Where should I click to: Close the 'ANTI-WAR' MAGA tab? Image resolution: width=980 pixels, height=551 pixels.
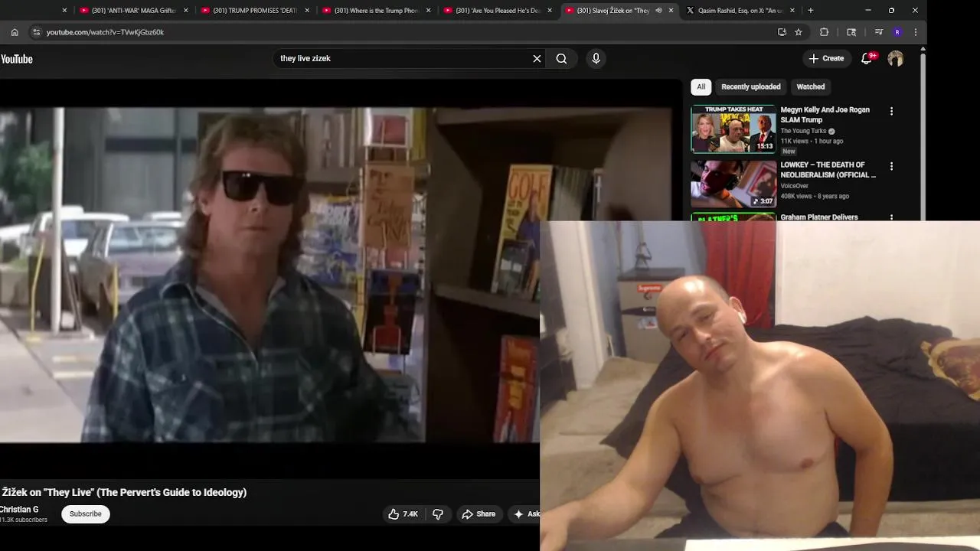[x=185, y=11]
